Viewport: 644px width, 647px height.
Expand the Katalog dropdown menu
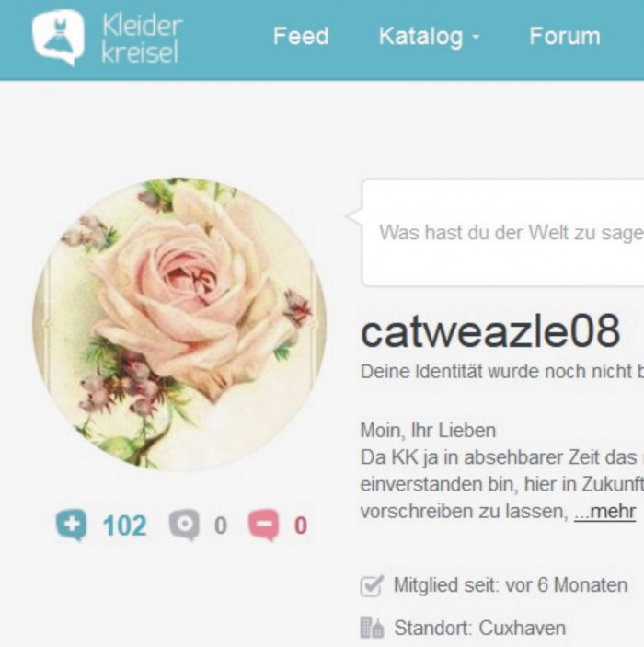pyautogui.click(x=430, y=37)
